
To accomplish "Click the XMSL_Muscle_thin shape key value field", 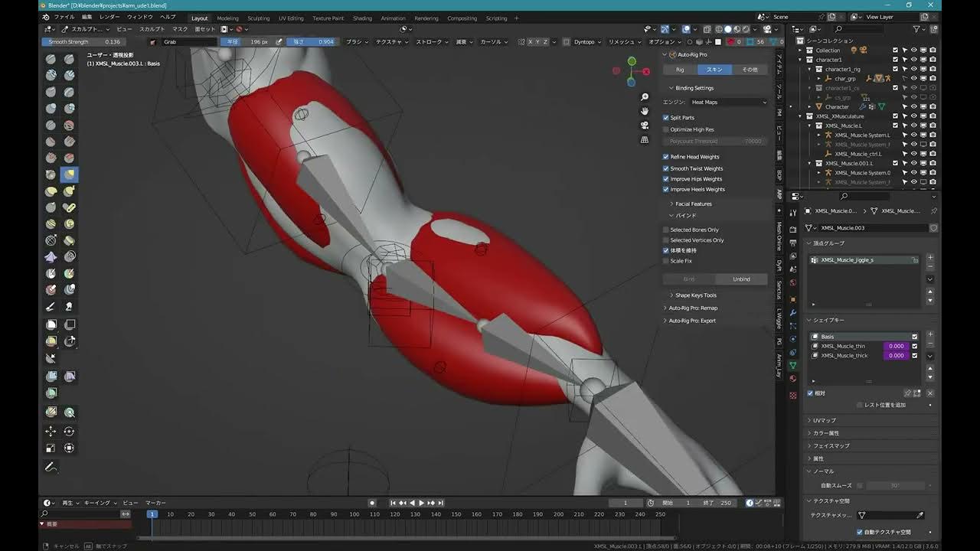I will tap(896, 346).
